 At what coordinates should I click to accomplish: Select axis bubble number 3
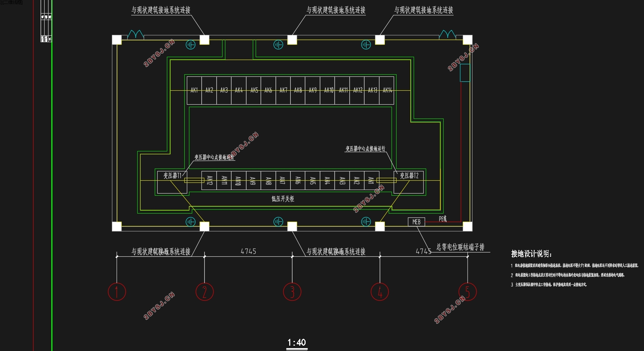pyautogui.click(x=292, y=292)
